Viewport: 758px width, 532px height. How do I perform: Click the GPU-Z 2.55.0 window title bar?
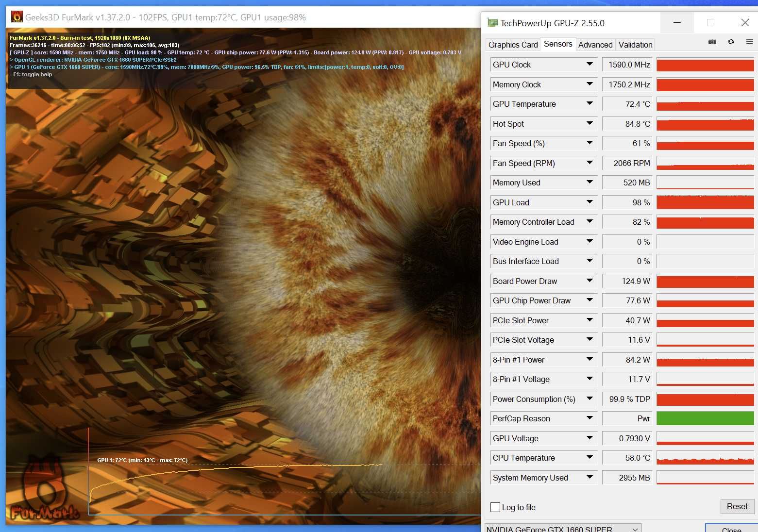(x=573, y=23)
